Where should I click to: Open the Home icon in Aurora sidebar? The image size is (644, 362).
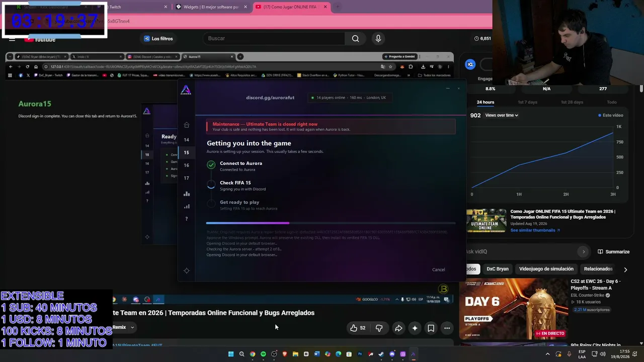(187, 125)
